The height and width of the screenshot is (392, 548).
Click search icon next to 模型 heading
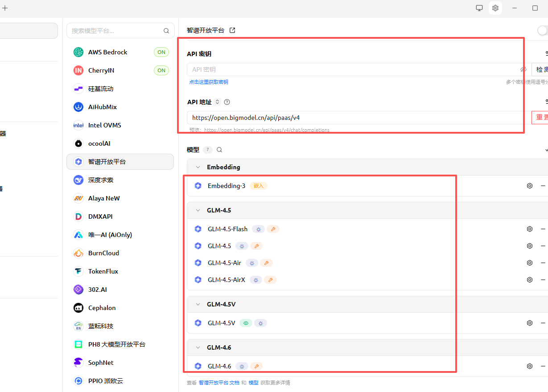(x=219, y=150)
